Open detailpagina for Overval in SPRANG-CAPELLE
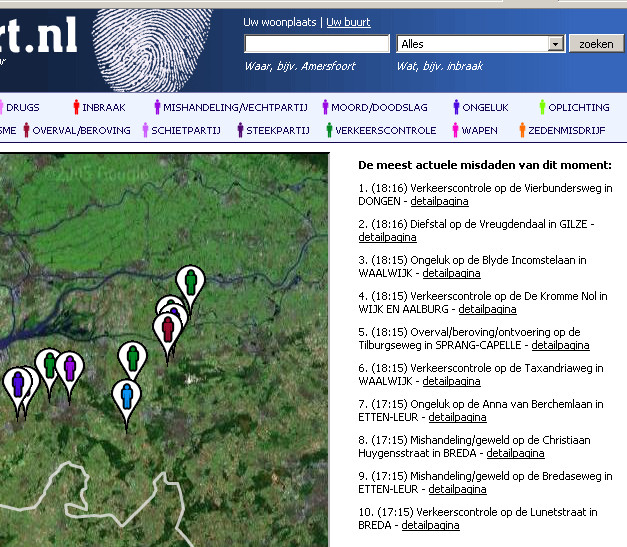This screenshot has height=547, width=627. [559, 345]
